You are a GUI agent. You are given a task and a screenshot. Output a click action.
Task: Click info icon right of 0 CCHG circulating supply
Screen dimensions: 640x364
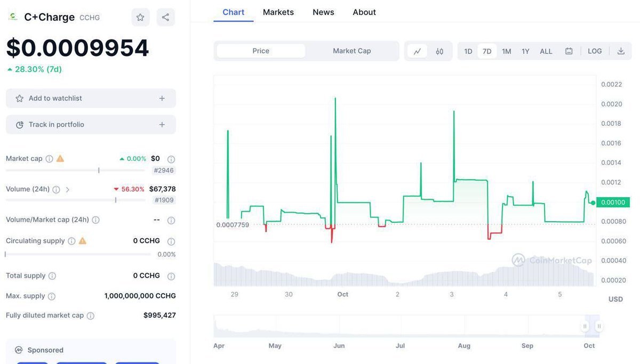pos(171,241)
